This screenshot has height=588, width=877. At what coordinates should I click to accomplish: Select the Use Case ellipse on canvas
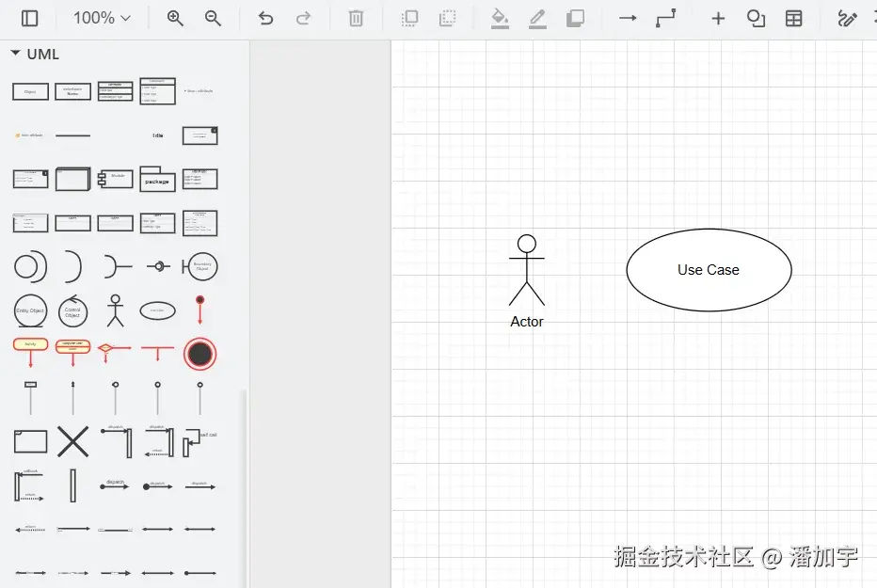(709, 270)
